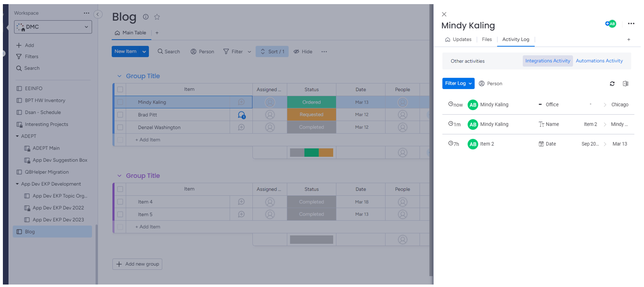Click Hide columns button

303,52
